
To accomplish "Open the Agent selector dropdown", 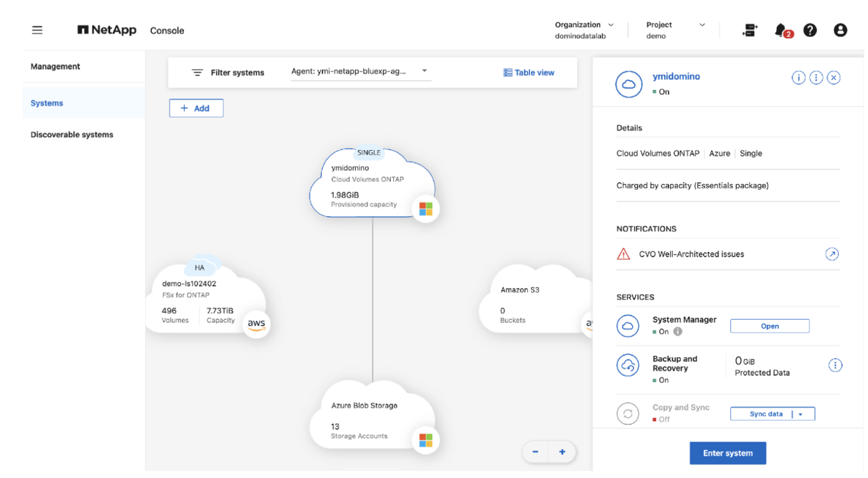I will 360,71.
